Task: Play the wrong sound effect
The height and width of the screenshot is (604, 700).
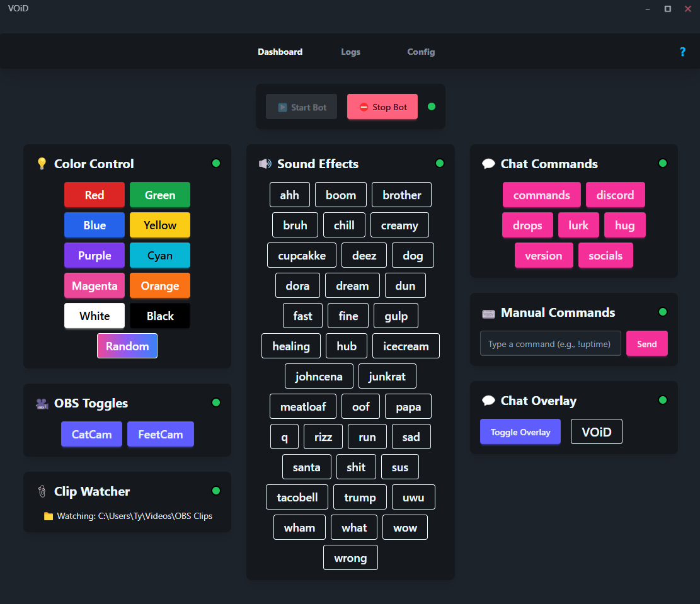Action: tap(350, 557)
